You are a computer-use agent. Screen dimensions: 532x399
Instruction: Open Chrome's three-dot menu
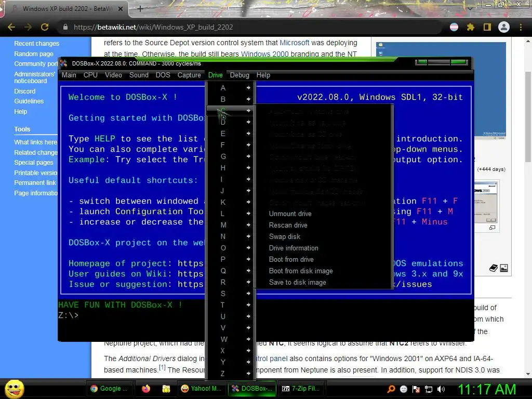(521, 27)
